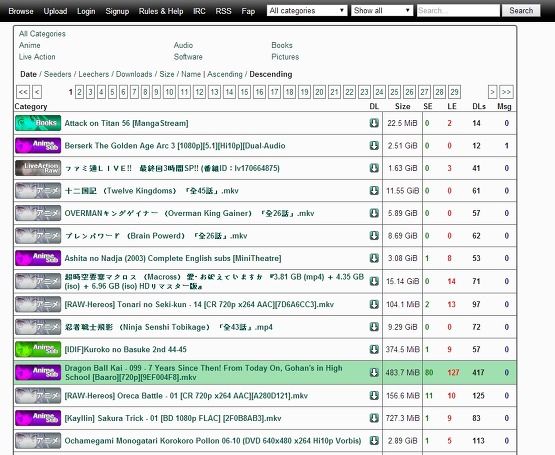Click Anime Sub badge beside Berserk
The height and width of the screenshot is (455, 555).
pos(38,146)
